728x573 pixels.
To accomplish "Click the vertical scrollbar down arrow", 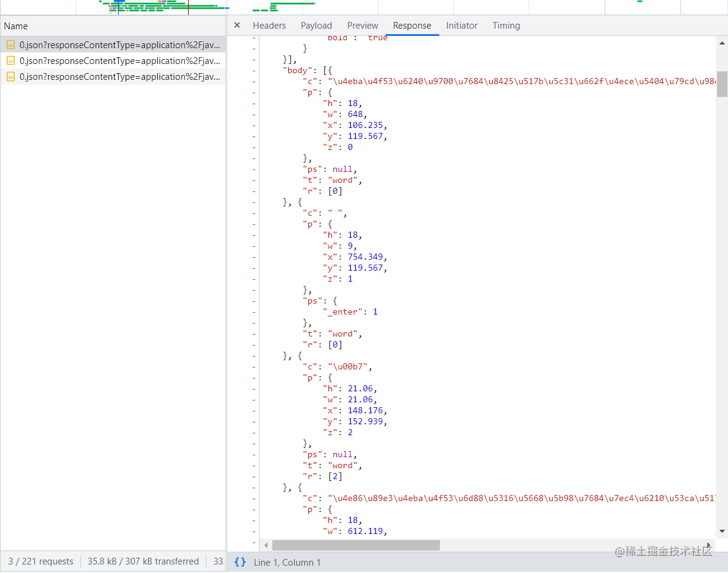I will pyautogui.click(x=722, y=531).
